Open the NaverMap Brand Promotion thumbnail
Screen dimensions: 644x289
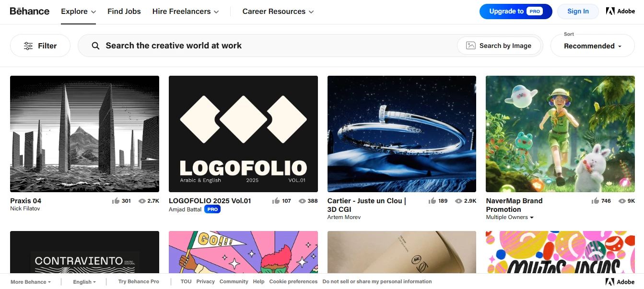(x=560, y=134)
